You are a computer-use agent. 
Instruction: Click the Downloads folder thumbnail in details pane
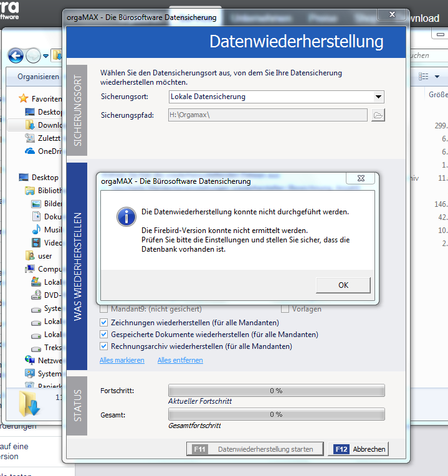[x=29, y=404]
